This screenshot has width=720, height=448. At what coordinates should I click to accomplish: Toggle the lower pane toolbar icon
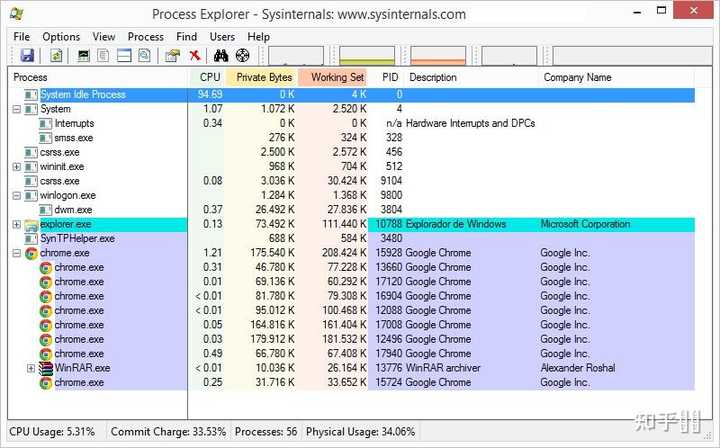pyautogui.click(x=124, y=56)
